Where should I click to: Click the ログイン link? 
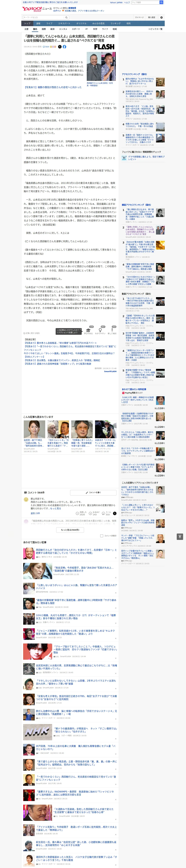tap(57, 11)
